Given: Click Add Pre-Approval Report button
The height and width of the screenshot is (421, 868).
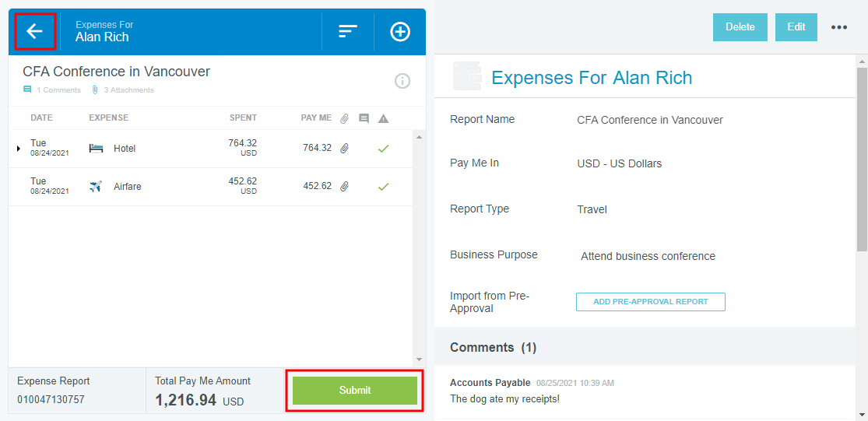Looking at the screenshot, I should (650, 302).
